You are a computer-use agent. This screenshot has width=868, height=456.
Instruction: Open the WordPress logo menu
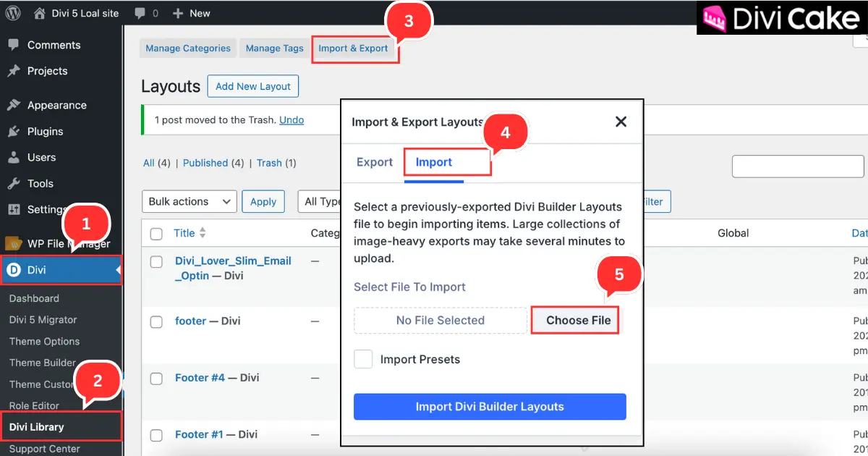click(14, 13)
